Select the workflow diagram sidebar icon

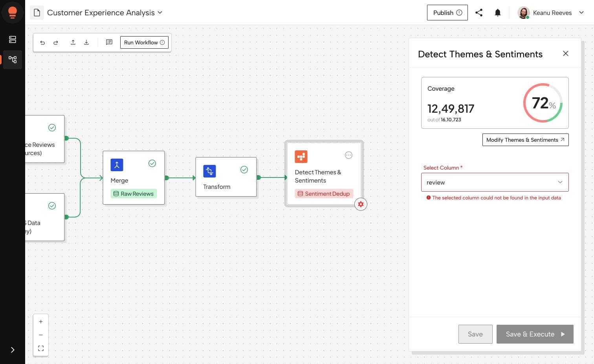pyautogui.click(x=13, y=60)
